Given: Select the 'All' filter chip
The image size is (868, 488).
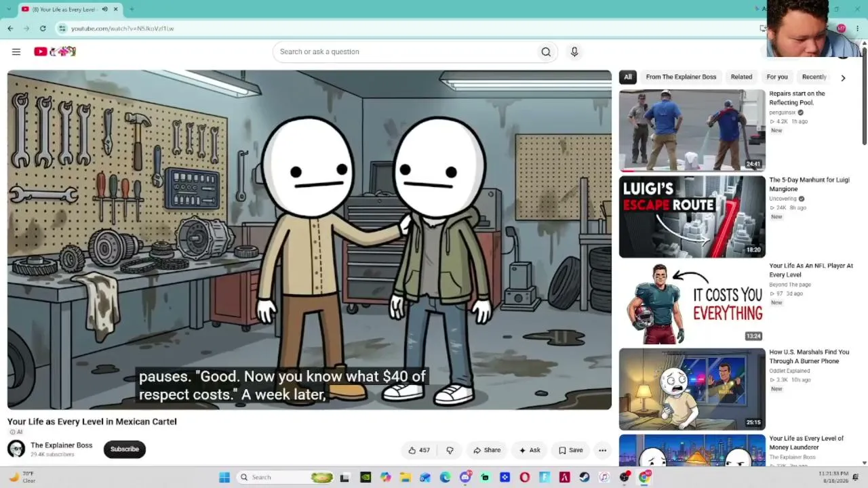Looking at the screenshot, I should [628, 77].
